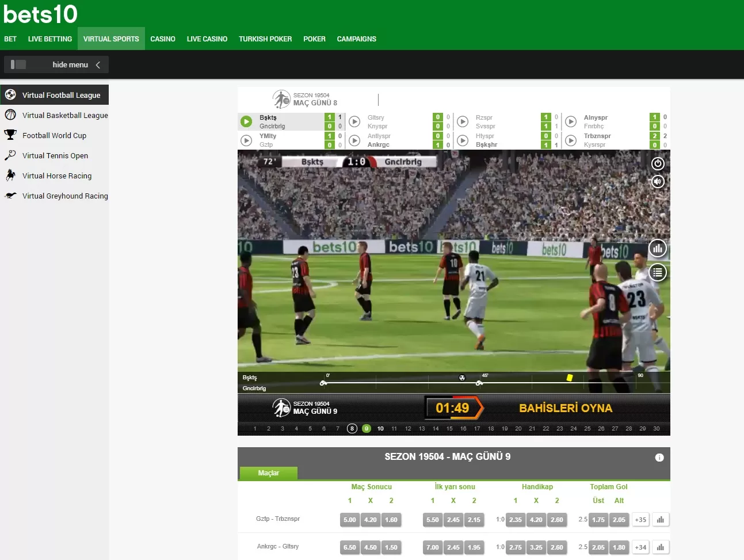Play the Trbznspr vs Kysrspr match stream
Image resolution: width=744 pixels, height=560 pixels.
click(x=571, y=140)
